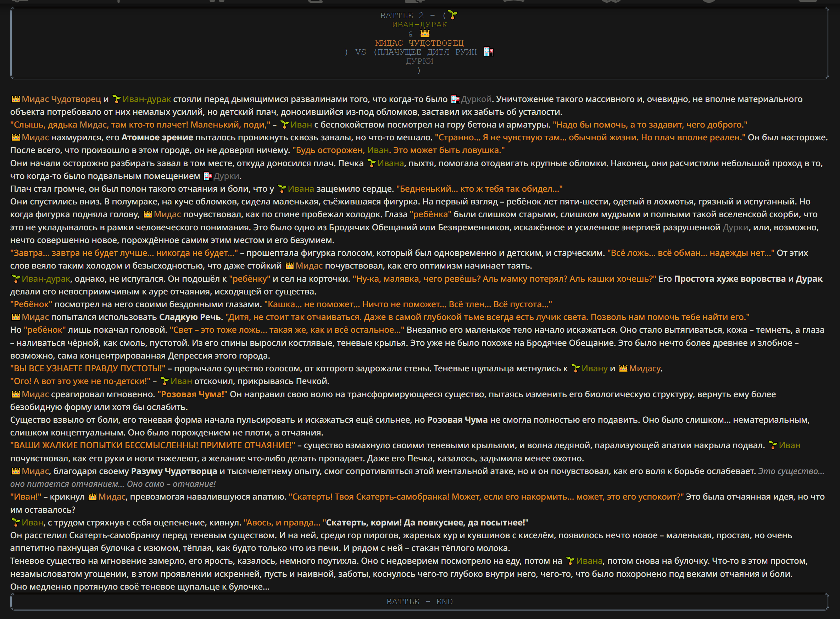
Task: Click final line "Оно медленно протянуло своё теневое щупальце"
Action: tap(140, 586)
